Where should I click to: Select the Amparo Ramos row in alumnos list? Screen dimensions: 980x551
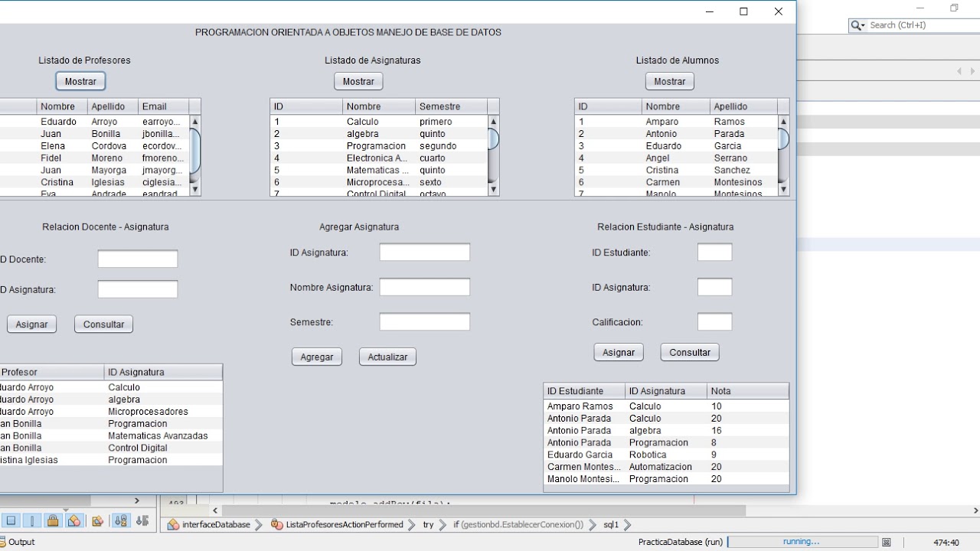[676, 122]
